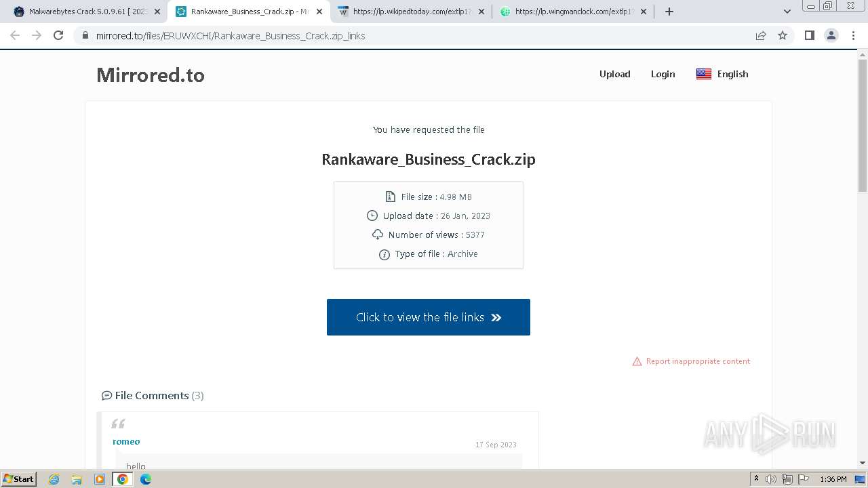868x488 pixels.
Task: Close the lp.wingmanclock.com tab
Action: [644, 12]
